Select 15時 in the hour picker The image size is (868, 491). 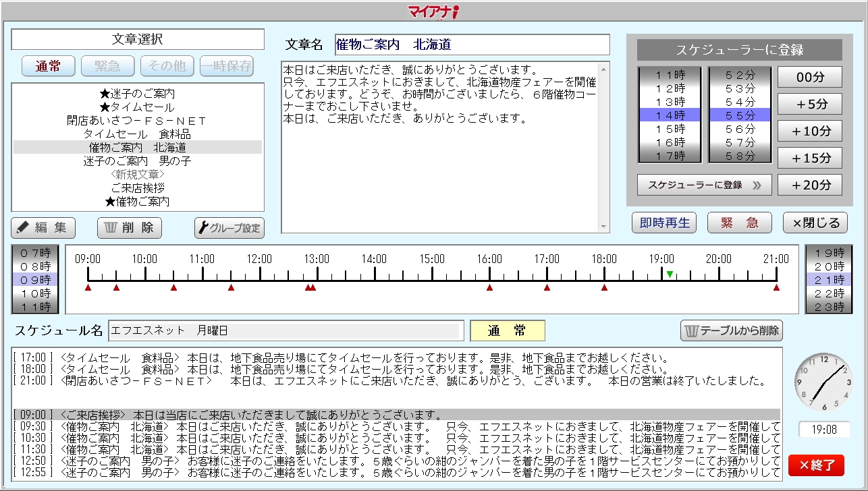pyautogui.click(x=670, y=129)
